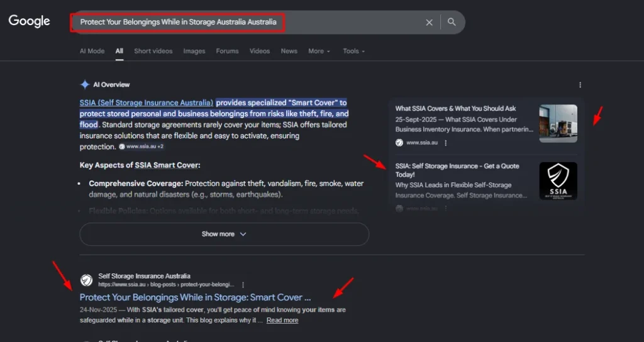The image size is (644, 342).
Task: Switch to the AI Mode tab
Action: (x=92, y=51)
